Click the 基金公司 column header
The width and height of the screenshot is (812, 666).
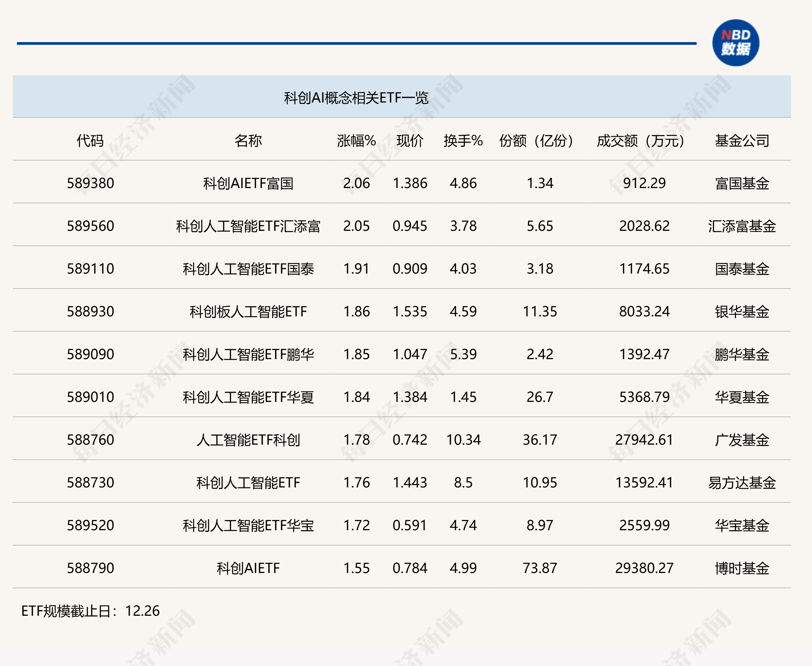click(741, 141)
